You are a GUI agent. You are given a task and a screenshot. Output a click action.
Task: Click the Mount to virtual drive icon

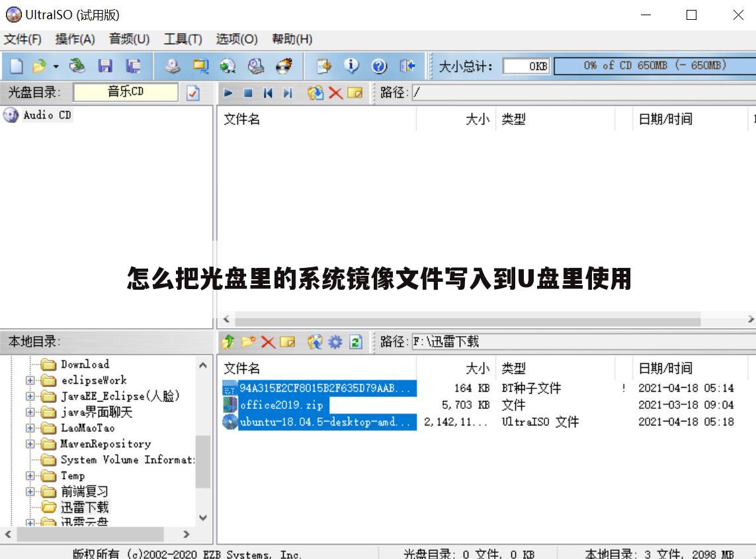[256, 65]
